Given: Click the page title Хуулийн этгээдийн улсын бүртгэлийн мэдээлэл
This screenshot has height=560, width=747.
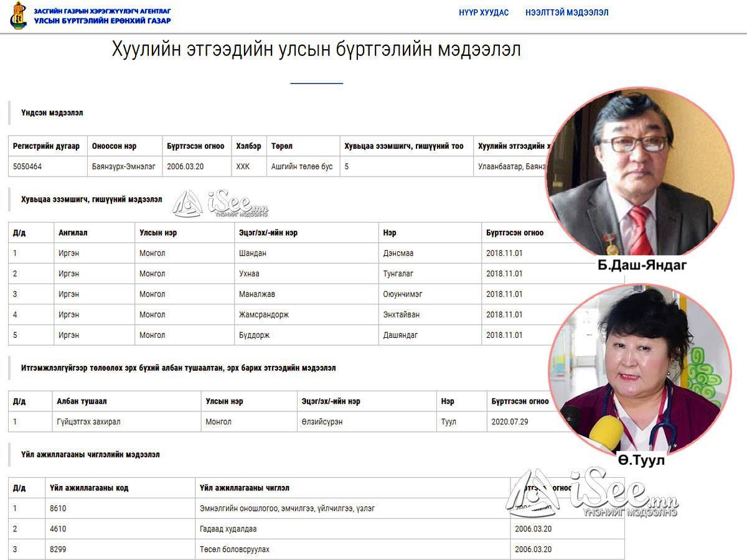Looking at the screenshot, I should point(316,49).
